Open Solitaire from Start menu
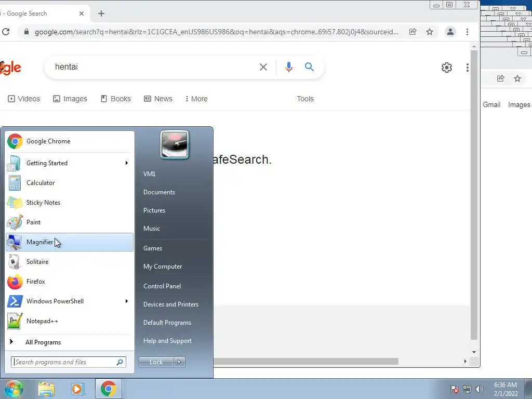Screen dimensions: 532x399 70,262
